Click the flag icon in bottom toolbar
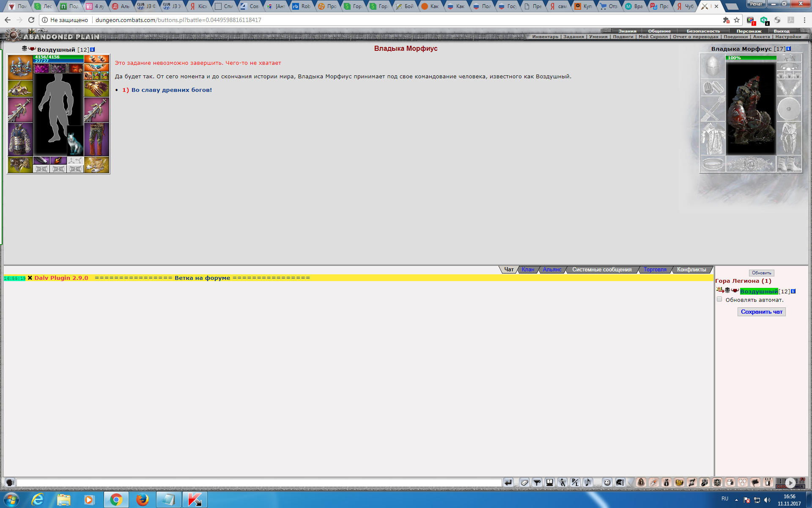This screenshot has height=508, width=812. [755, 482]
